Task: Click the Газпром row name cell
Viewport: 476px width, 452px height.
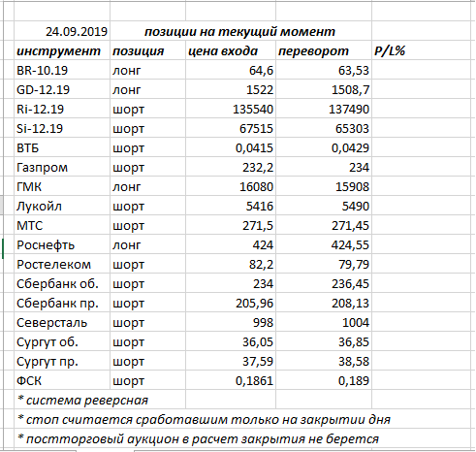Action: (62, 167)
